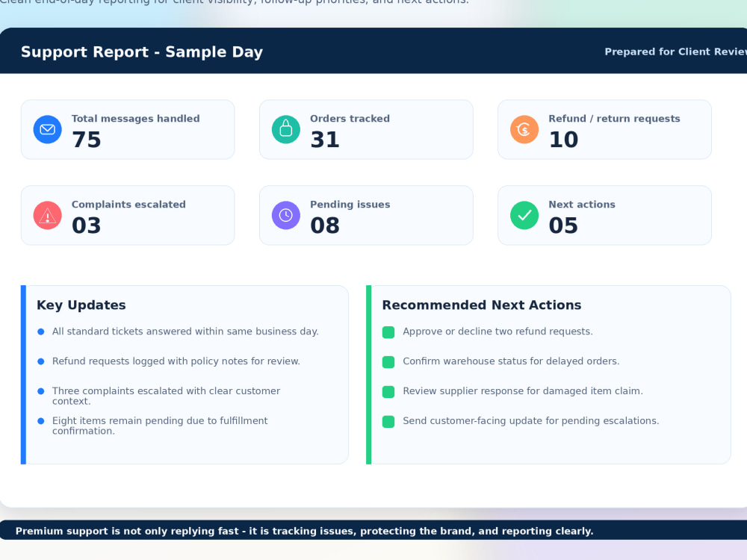Click the 75 messages count

tap(87, 140)
